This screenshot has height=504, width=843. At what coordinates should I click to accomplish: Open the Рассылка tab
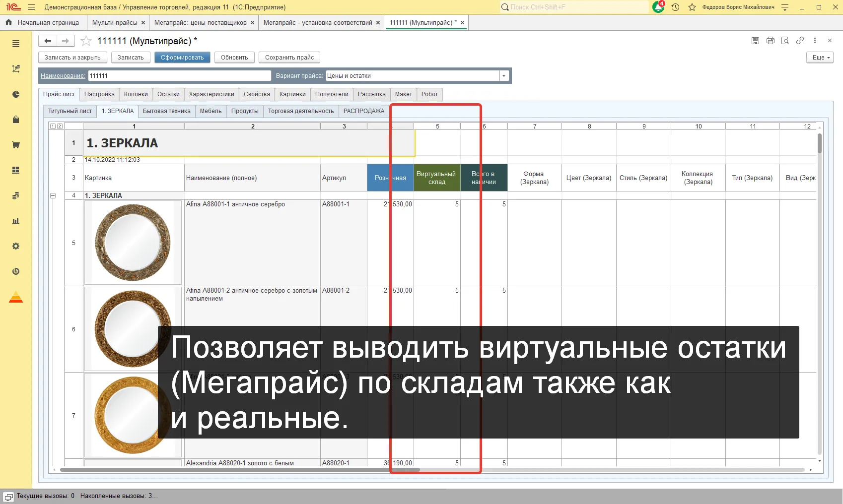(x=372, y=94)
